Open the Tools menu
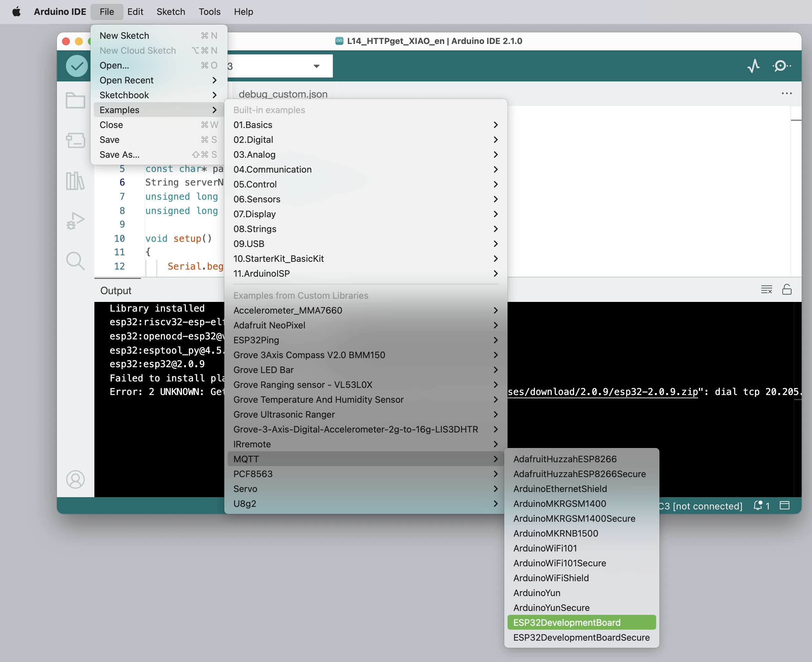 coord(209,12)
